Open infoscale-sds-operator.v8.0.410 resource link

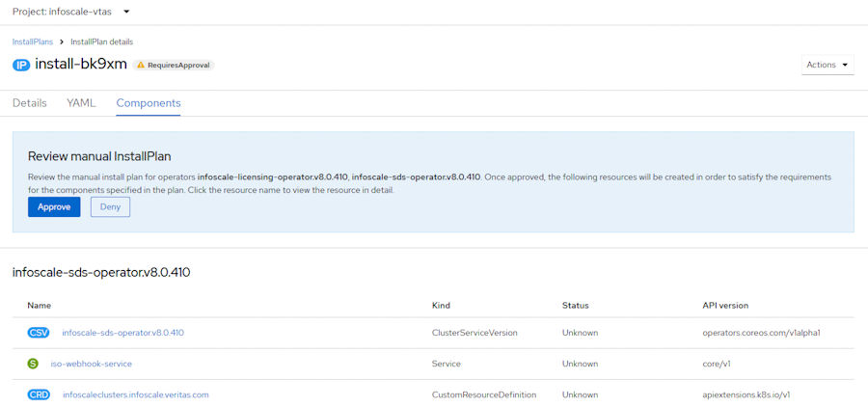click(x=122, y=333)
